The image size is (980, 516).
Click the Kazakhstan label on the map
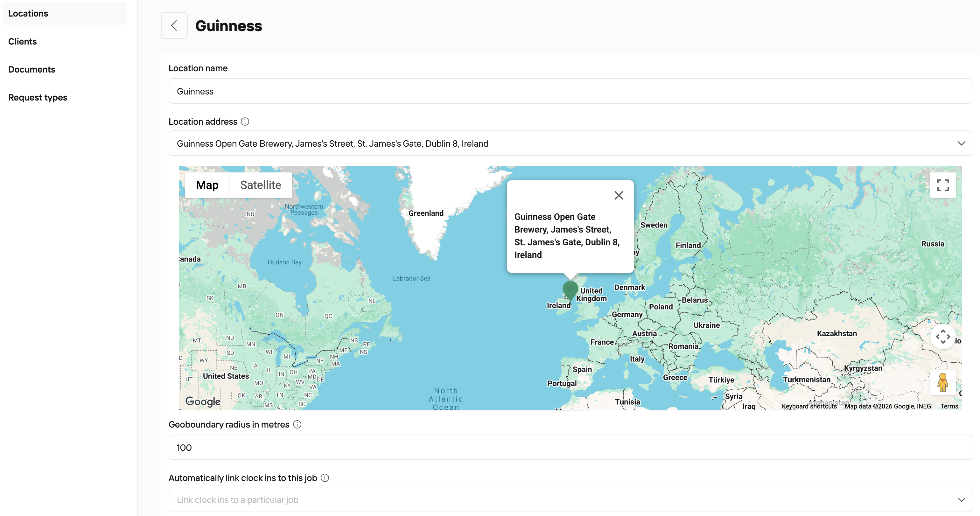pyautogui.click(x=837, y=333)
